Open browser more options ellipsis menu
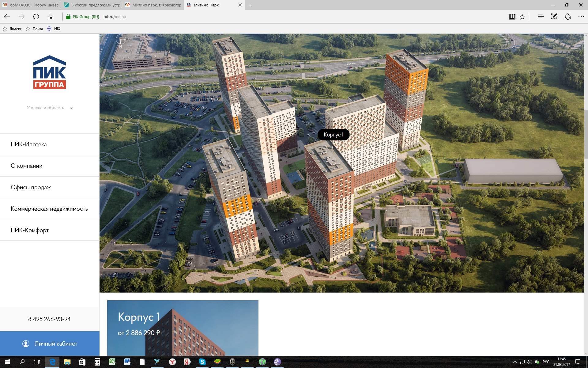The width and height of the screenshot is (588, 368). [x=581, y=17]
